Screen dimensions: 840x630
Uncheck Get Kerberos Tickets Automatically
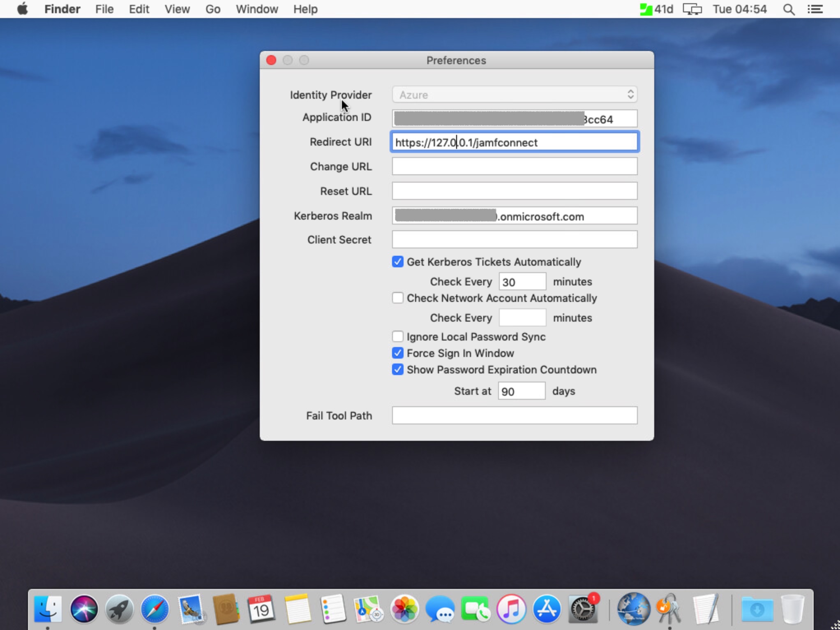click(397, 262)
